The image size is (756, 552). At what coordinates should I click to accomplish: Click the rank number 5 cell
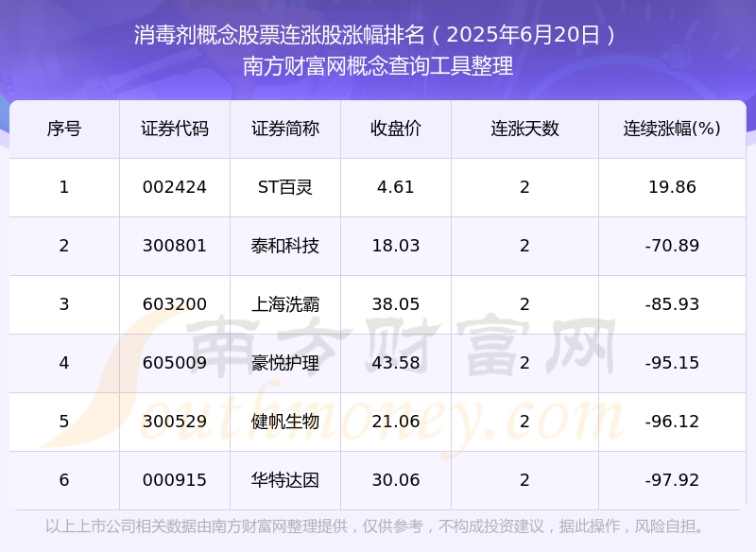pyautogui.click(x=64, y=422)
